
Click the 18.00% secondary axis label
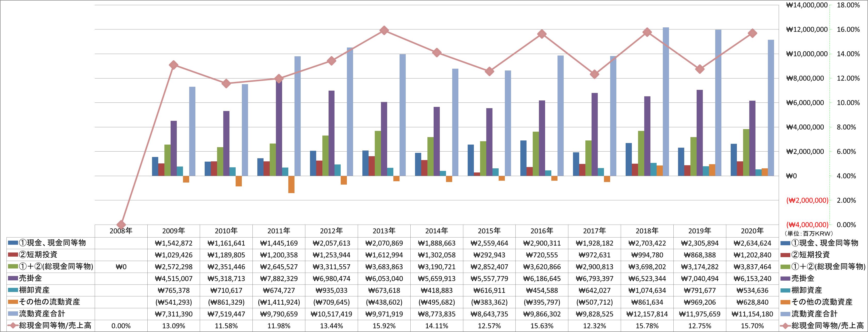point(848,5)
